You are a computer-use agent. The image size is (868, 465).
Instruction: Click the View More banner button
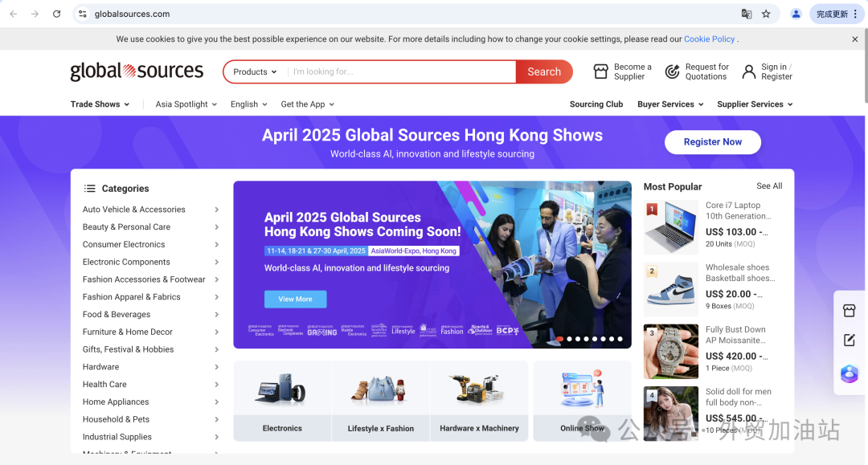[295, 299]
